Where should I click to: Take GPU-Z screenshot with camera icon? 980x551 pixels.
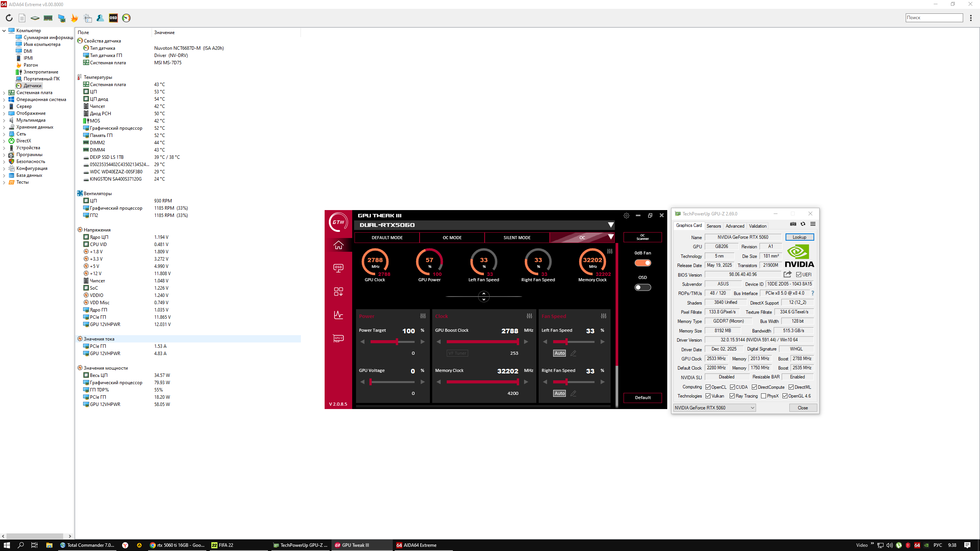pos(793,224)
